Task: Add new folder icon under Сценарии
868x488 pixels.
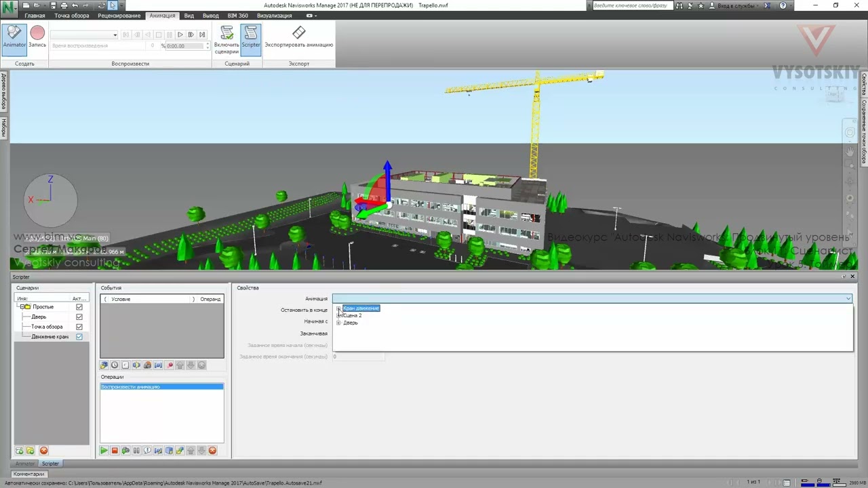Action: tap(31, 451)
